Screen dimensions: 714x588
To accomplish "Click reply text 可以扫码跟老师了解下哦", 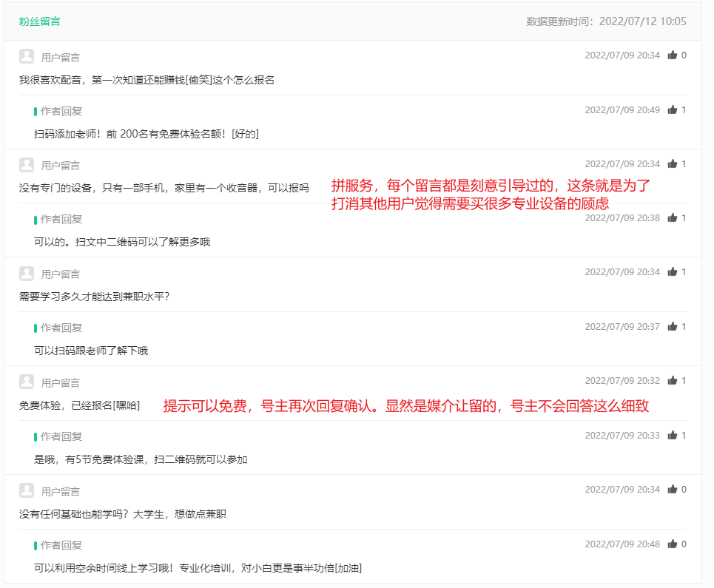I will tap(91, 351).
